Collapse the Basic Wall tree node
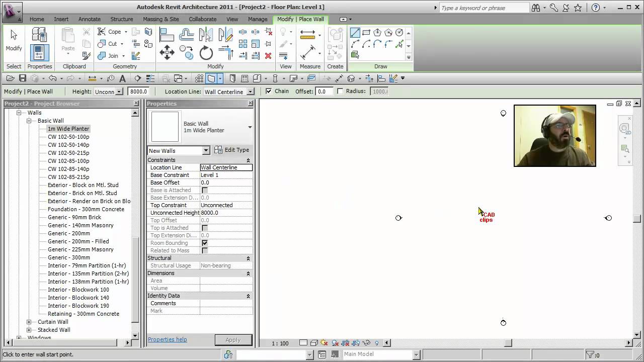Viewport: 644px width, 362px height. point(30,121)
